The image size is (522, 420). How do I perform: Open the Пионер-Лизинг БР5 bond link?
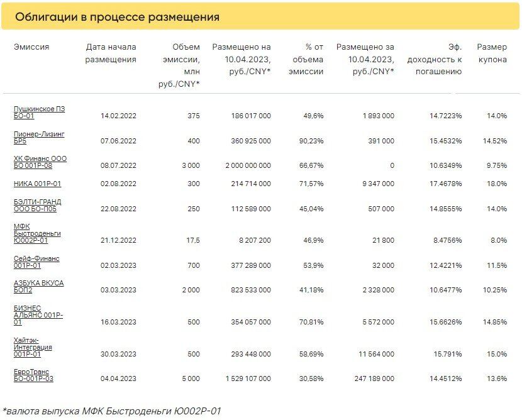pos(39,138)
